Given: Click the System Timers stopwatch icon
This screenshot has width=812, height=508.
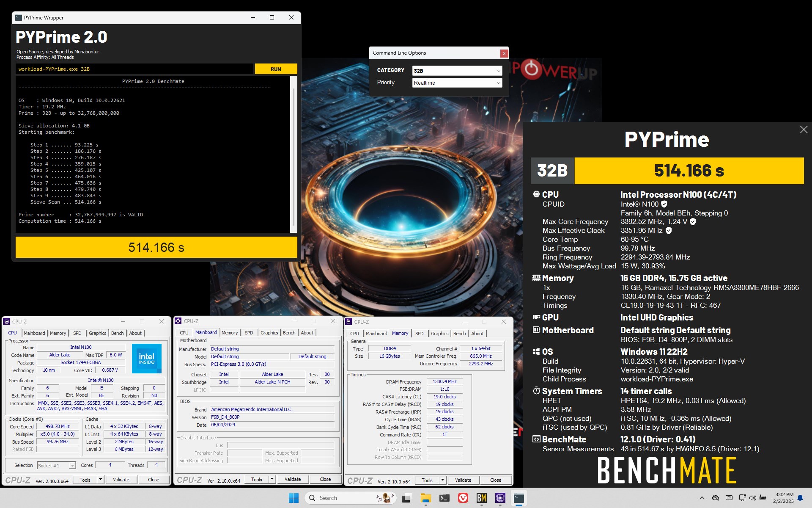Looking at the screenshot, I should 536,390.
